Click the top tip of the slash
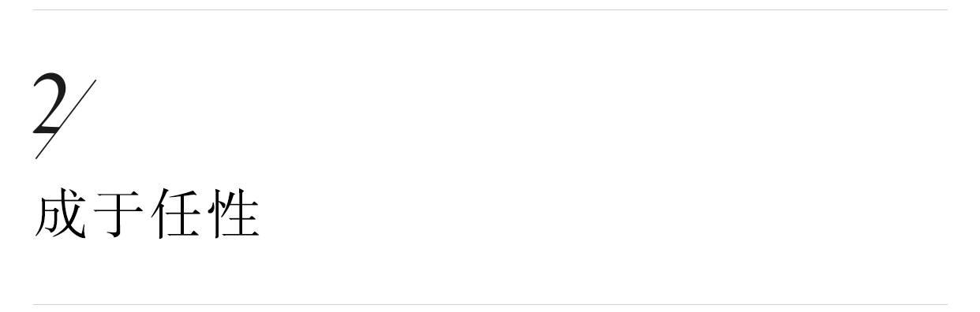Screen dimensions: 980x312 tap(95, 81)
